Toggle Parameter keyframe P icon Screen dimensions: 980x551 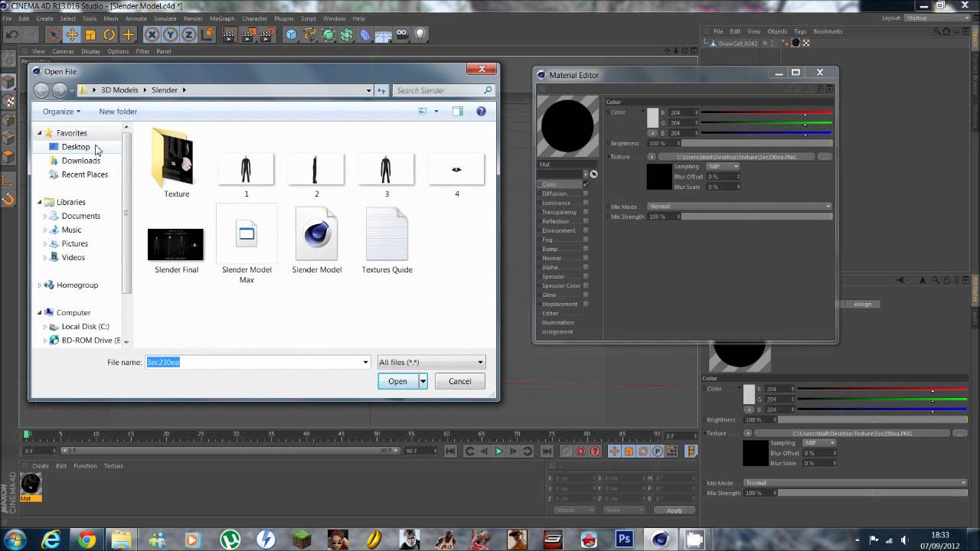[658, 452]
